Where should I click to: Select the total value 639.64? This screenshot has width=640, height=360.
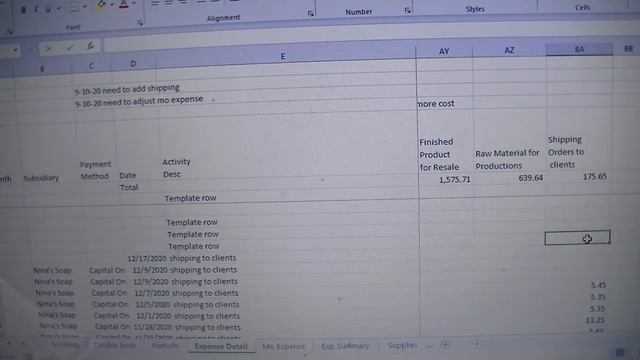click(x=531, y=178)
